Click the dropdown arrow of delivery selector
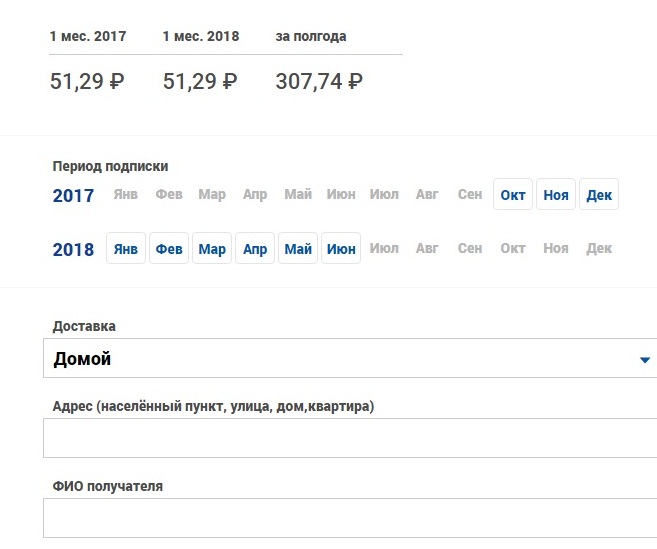 pos(645,360)
